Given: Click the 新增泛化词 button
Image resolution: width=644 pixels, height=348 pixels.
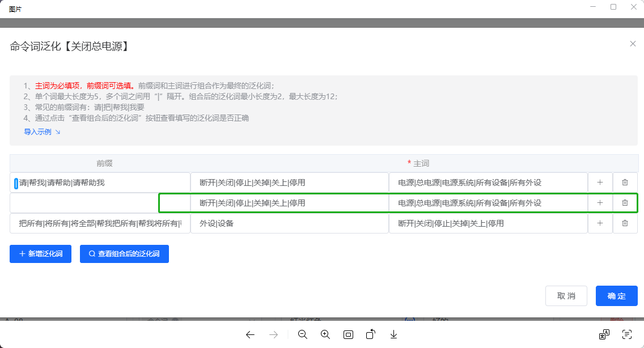Looking at the screenshot, I should click(x=40, y=254).
